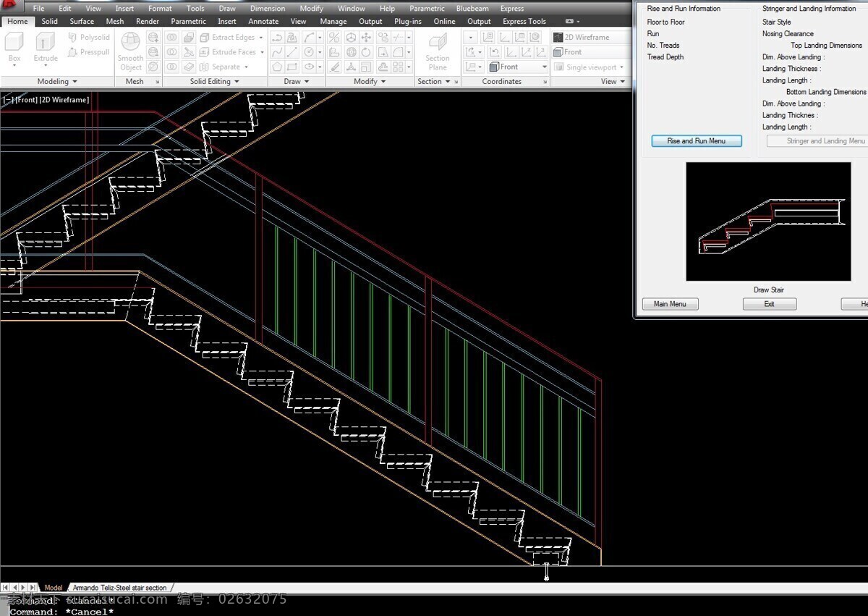Click the Presspull tool
Screen dimensions: 868x616
[89, 52]
